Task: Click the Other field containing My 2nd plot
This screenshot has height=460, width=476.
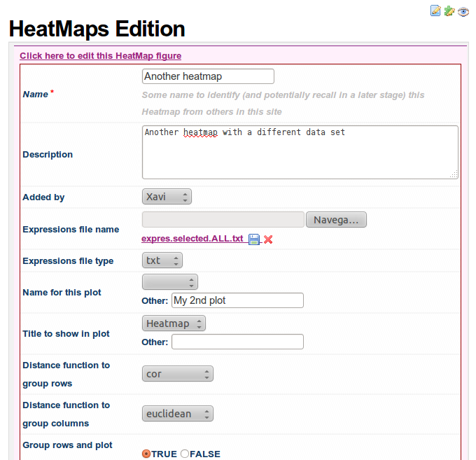Action: click(237, 300)
